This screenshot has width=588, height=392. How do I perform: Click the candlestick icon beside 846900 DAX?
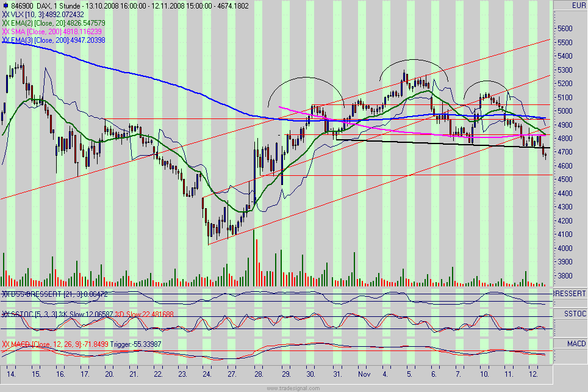tap(5, 6)
